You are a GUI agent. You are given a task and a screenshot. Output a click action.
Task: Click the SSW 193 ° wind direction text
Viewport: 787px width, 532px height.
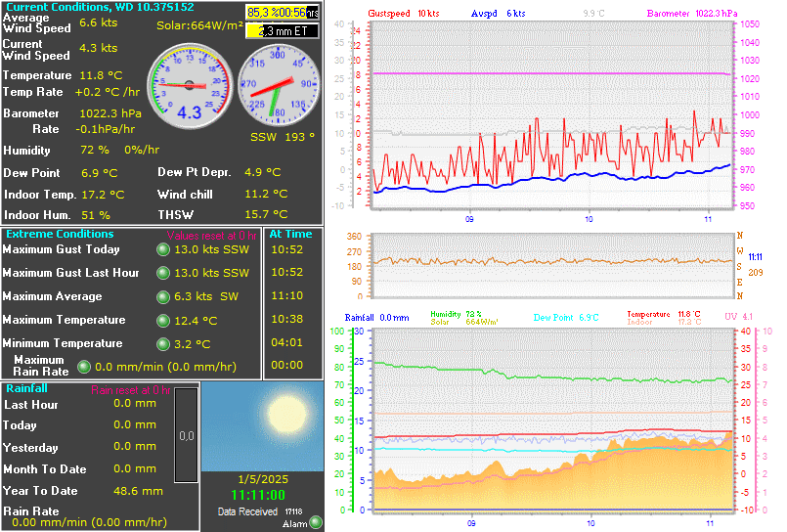point(283,137)
